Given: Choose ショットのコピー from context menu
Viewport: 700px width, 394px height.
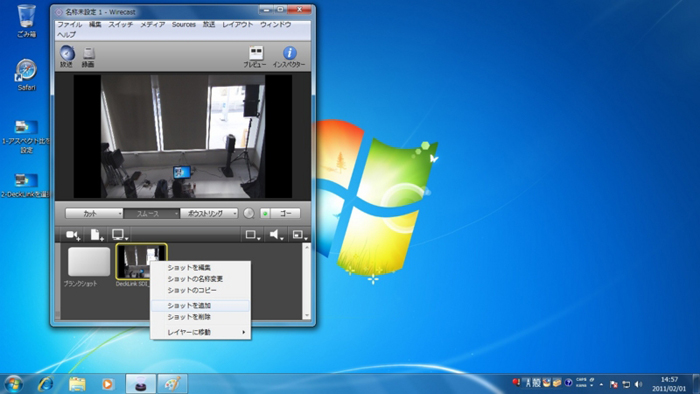Looking at the screenshot, I should (x=200, y=290).
